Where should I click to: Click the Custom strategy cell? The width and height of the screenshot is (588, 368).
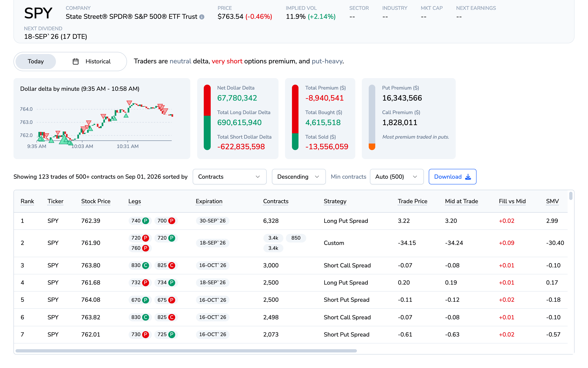coord(334,243)
